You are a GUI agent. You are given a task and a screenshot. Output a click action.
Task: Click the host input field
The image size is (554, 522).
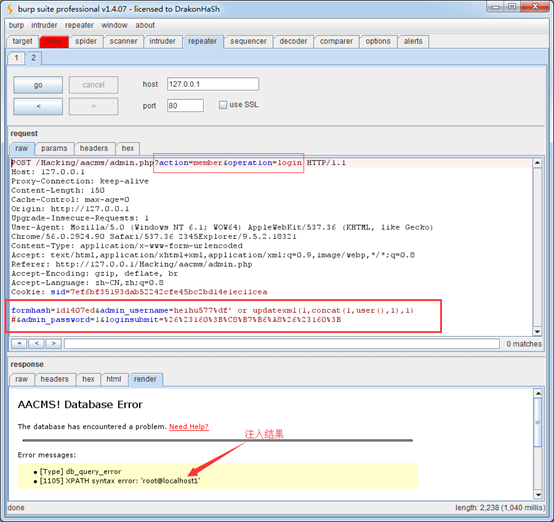click(x=213, y=84)
